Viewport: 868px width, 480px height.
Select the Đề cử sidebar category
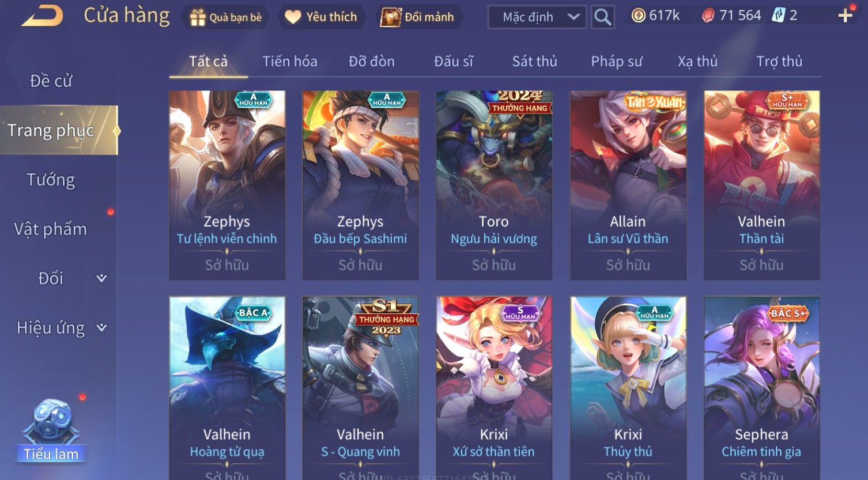click(x=51, y=81)
